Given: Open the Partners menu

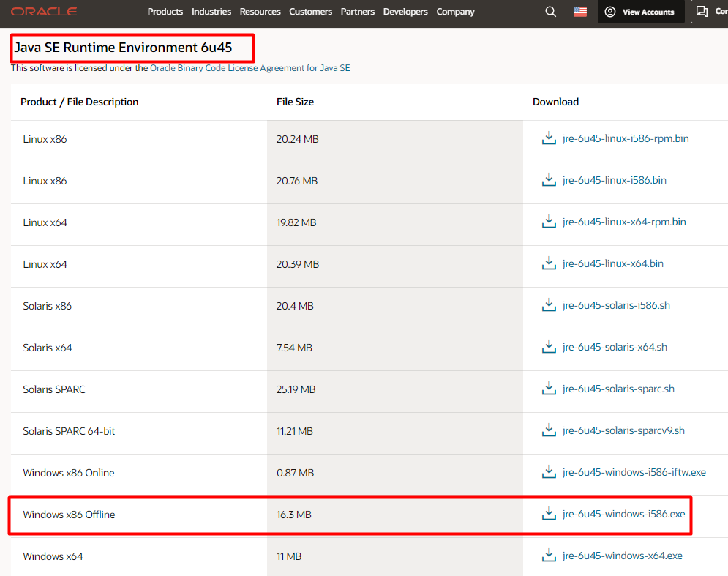Looking at the screenshot, I should 358,12.
